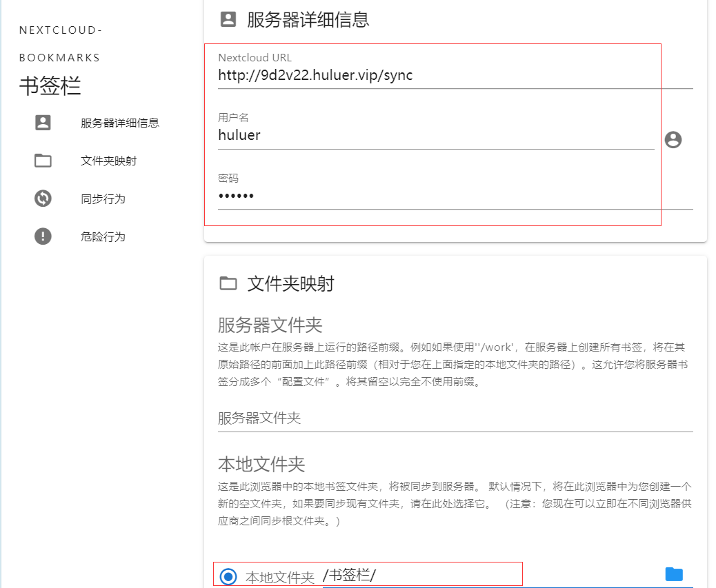Select the 本地文件夹 radio button
Image resolution: width=716 pixels, height=588 pixels.
click(228, 576)
